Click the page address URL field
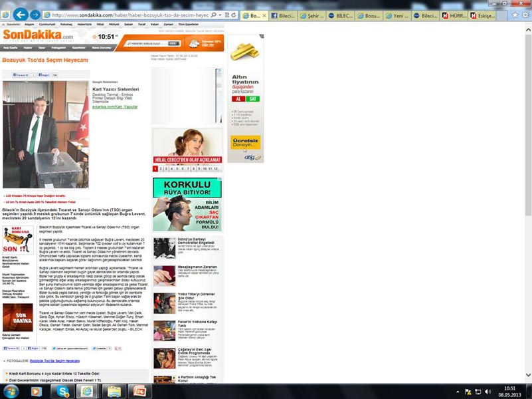 click(x=130, y=15)
